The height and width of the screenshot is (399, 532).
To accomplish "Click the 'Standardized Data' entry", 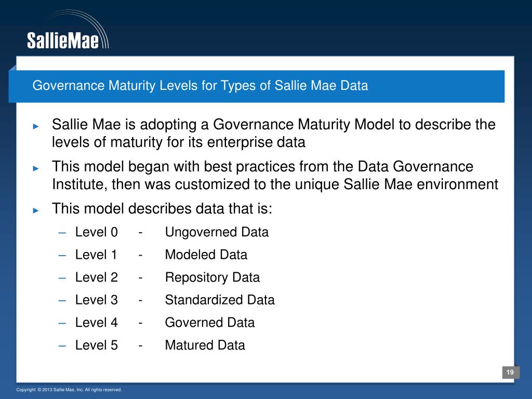I will click(x=220, y=300).
